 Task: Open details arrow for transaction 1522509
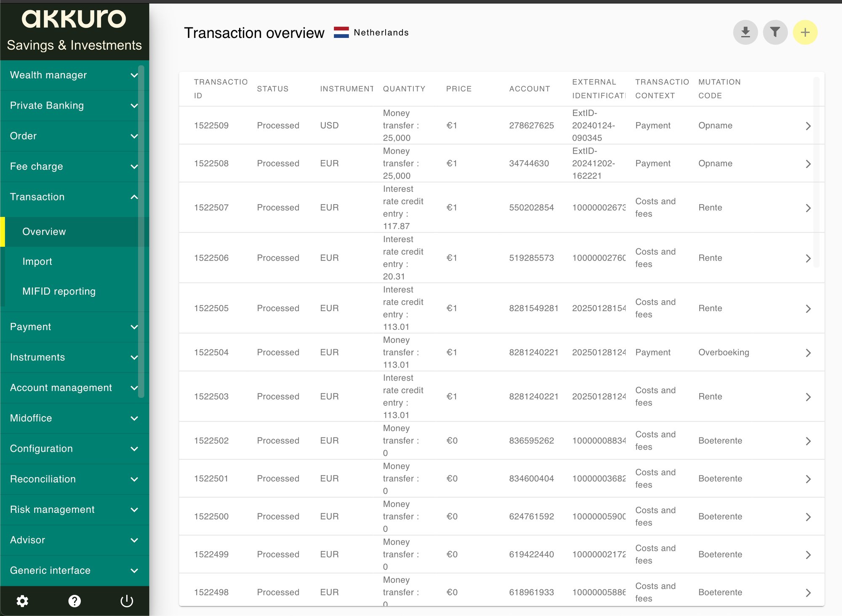tap(808, 126)
